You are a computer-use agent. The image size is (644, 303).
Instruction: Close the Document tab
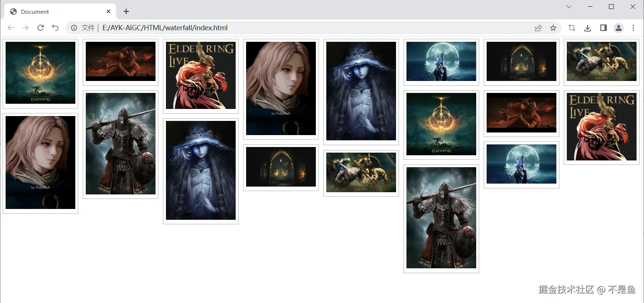point(109,12)
